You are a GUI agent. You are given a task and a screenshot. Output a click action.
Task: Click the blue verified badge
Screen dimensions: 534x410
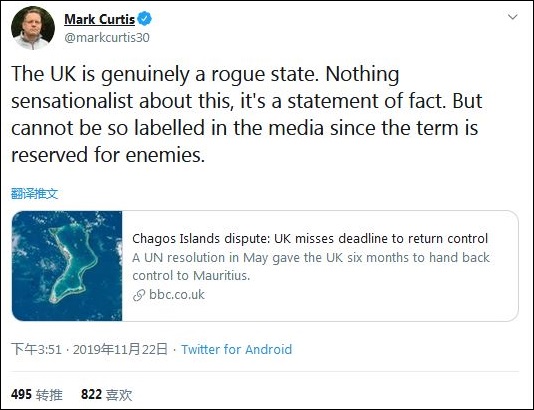[144, 18]
